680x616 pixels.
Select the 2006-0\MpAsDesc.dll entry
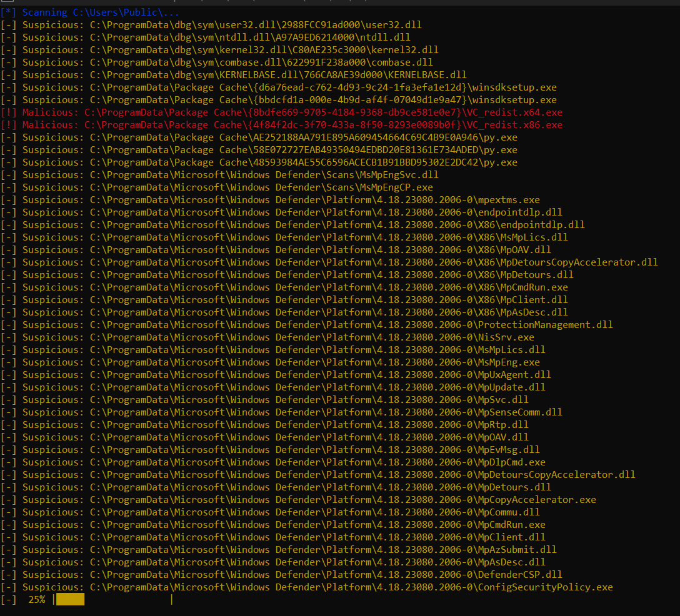pyautogui.click(x=272, y=563)
